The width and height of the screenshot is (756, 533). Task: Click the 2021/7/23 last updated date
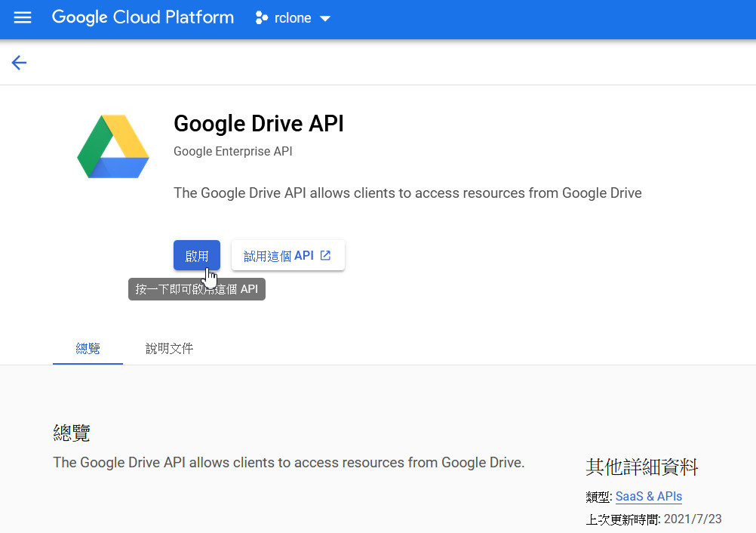point(693,519)
